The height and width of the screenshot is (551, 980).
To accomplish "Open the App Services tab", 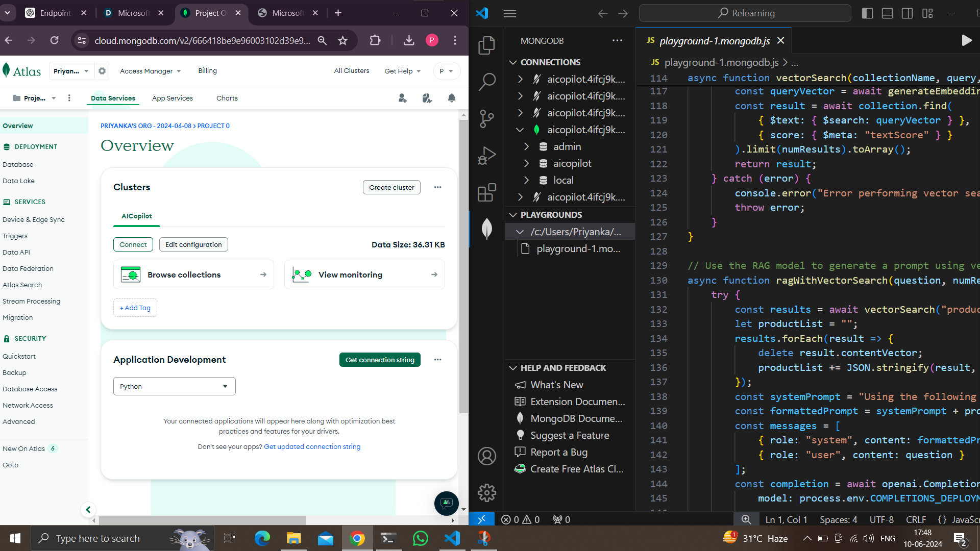I will (172, 98).
